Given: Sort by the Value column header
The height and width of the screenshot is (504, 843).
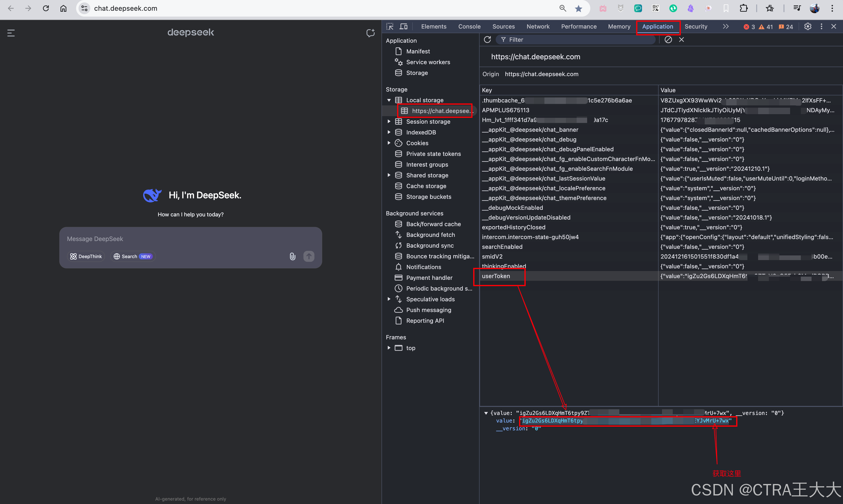Looking at the screenshot, I should pos(750,90).
